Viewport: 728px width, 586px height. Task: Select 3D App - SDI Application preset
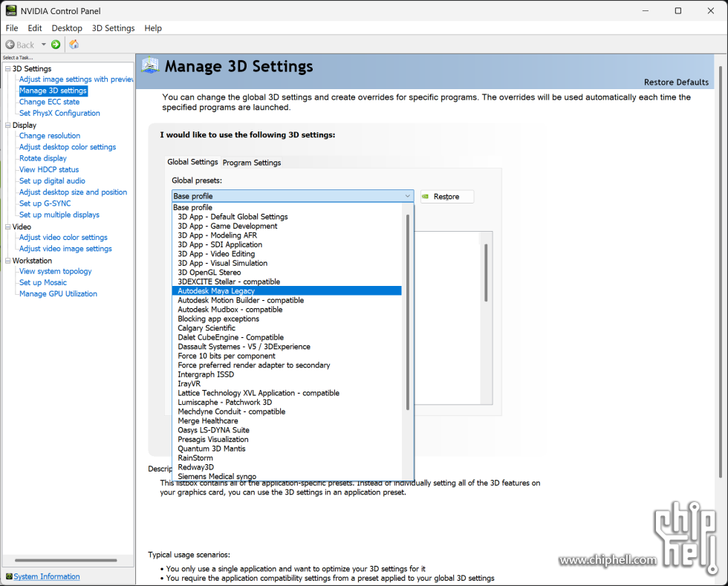(287, 244)
